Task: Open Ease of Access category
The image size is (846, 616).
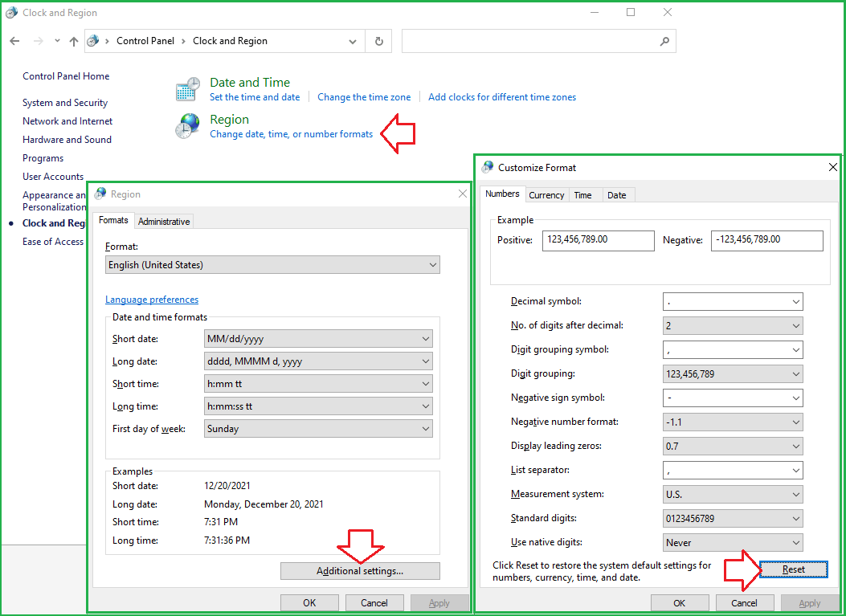Action: coord(53,242)
